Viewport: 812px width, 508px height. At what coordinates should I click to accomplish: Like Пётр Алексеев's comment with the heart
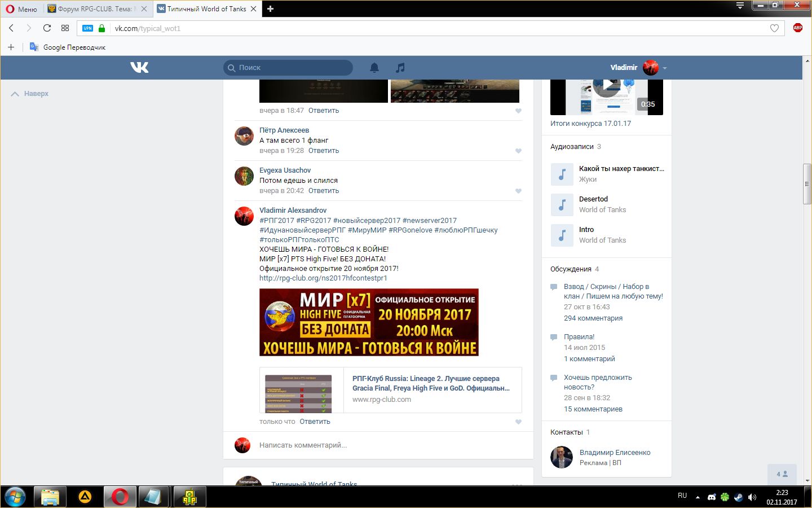518,151
